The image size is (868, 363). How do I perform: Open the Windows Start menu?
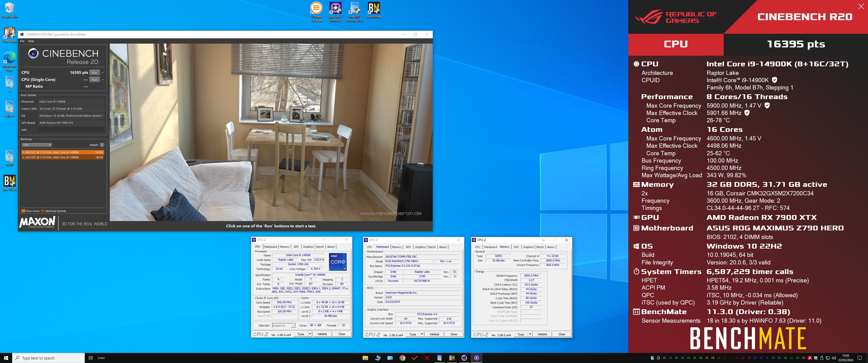click(x=6, y=358)
